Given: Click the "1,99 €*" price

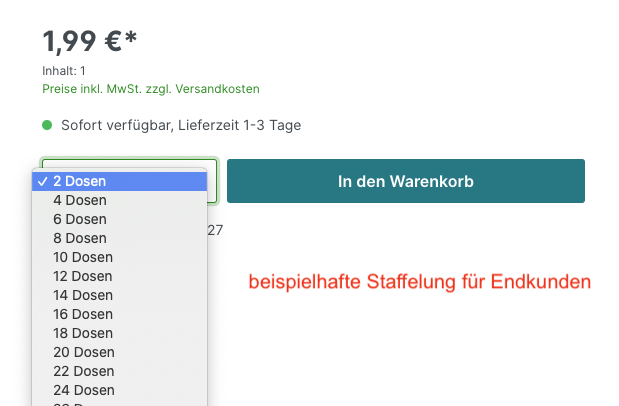Looking at the screenshot, I should (x=90, y=42).
